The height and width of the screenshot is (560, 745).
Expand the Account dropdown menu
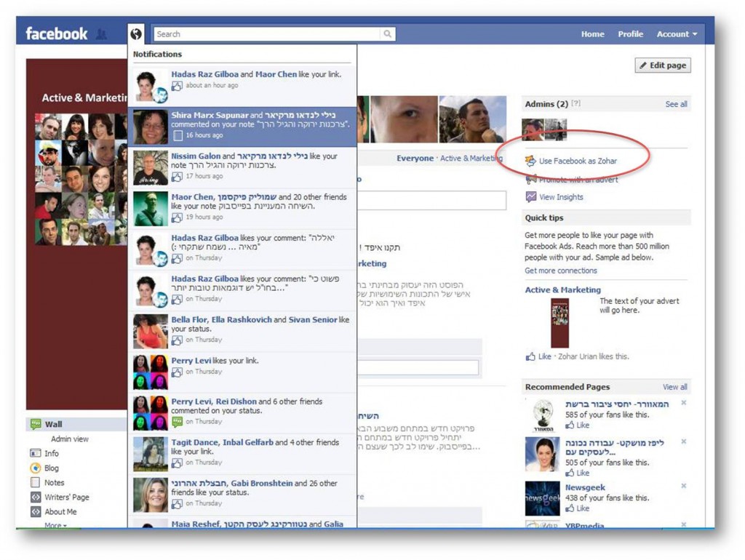(677, 33)
